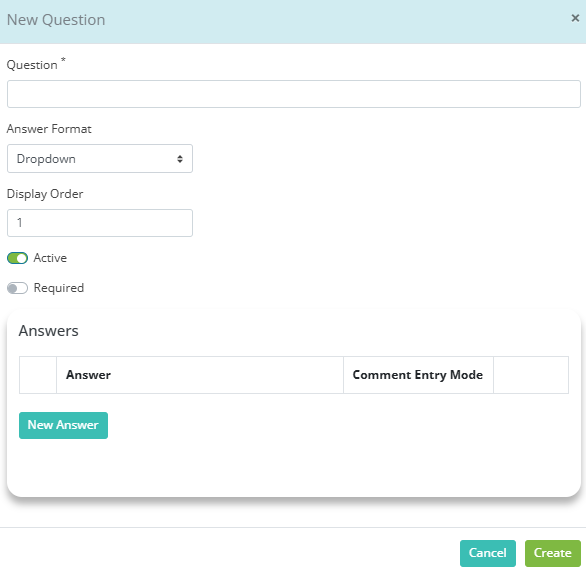Add a row with New Answer
Screen dimensions: 586x572
coord(64,425)
